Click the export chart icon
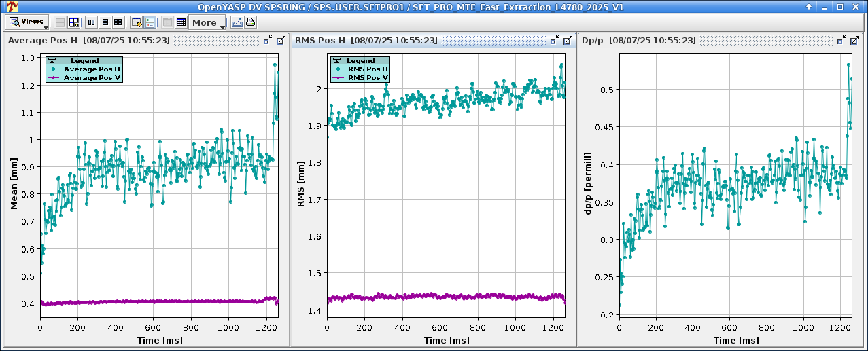The image size is (868, 351). (237, 22)
